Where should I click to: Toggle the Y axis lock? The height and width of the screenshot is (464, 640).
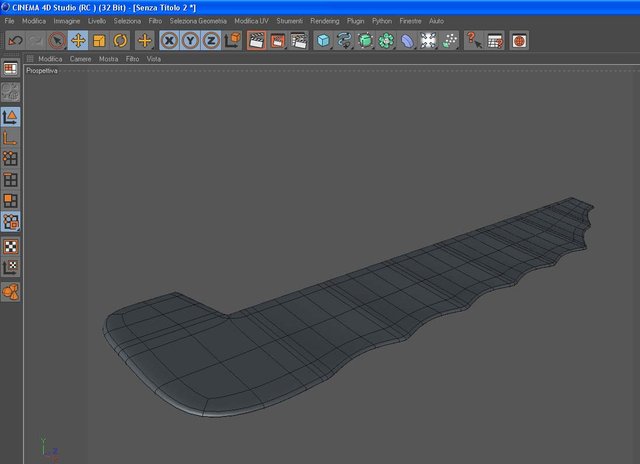190,40
